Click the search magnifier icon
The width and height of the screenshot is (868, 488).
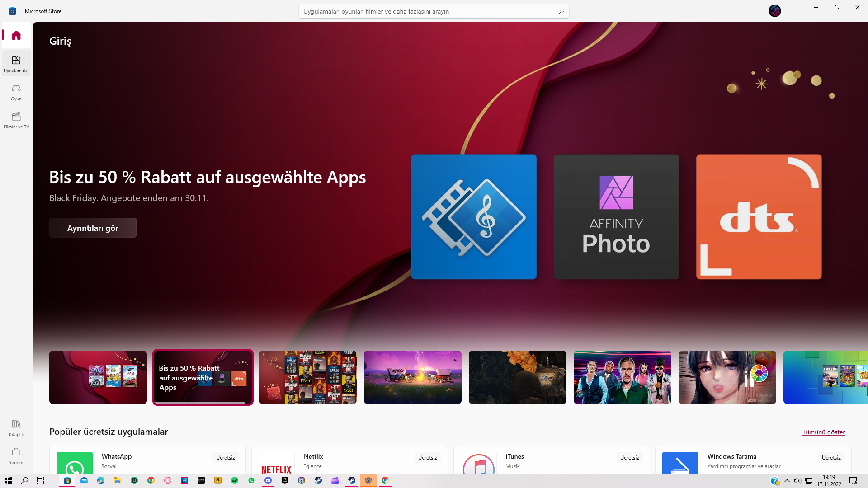[561, 11]
